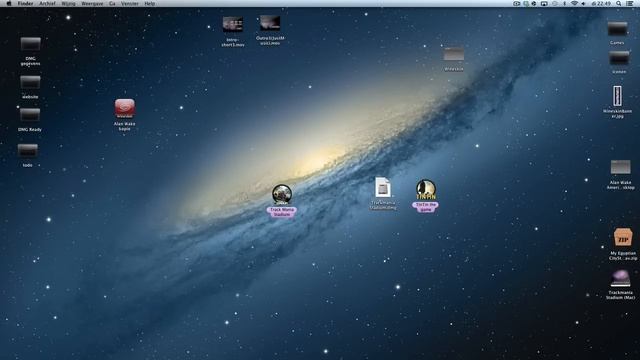640x360 pixels.
Task: Click the leftmost menu bar status icon
Action: (516, 3)
